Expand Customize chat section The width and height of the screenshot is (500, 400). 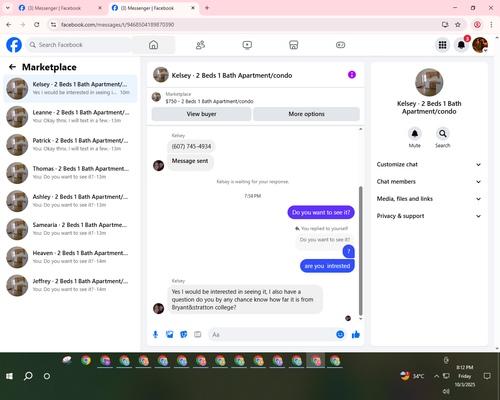[x=429, y=164]
